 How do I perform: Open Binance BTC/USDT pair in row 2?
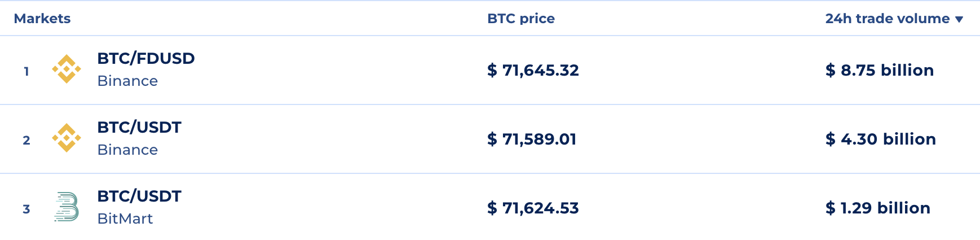click(x=139, y=127)
